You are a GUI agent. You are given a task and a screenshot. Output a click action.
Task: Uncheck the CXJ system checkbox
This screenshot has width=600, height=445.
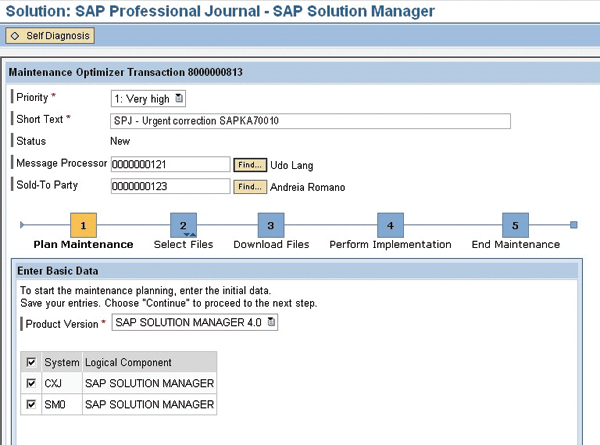tap(31, 383)
